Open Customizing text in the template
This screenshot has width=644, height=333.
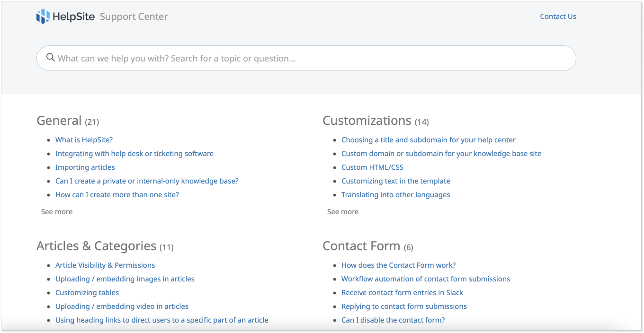pyautogui.click(x=396, y=181)
